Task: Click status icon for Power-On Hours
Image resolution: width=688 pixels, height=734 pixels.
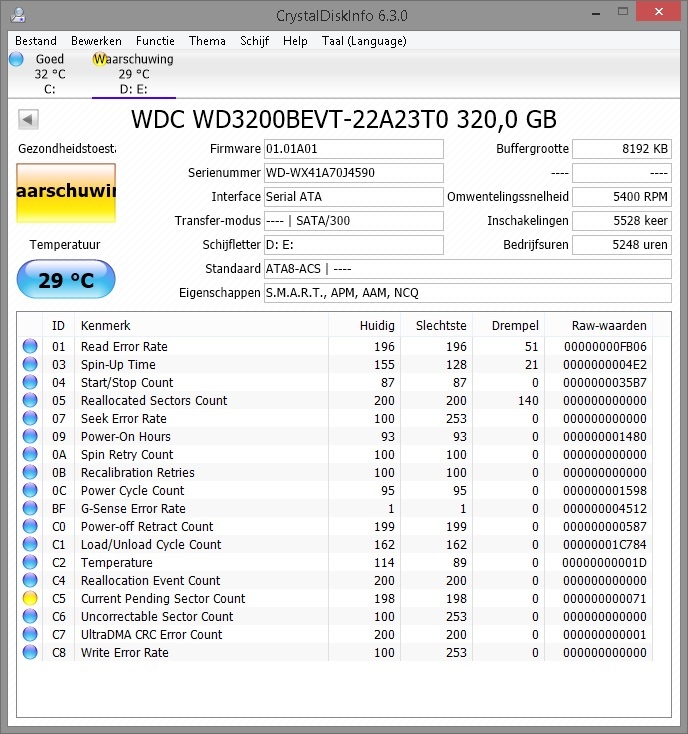Action: click(x=30, y=436)
